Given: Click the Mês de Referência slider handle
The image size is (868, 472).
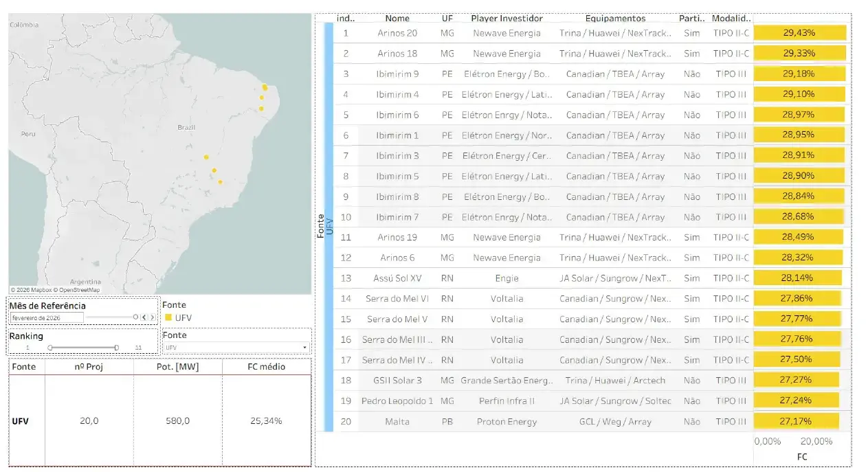Looking at the screenshot, I should point(135,317).
